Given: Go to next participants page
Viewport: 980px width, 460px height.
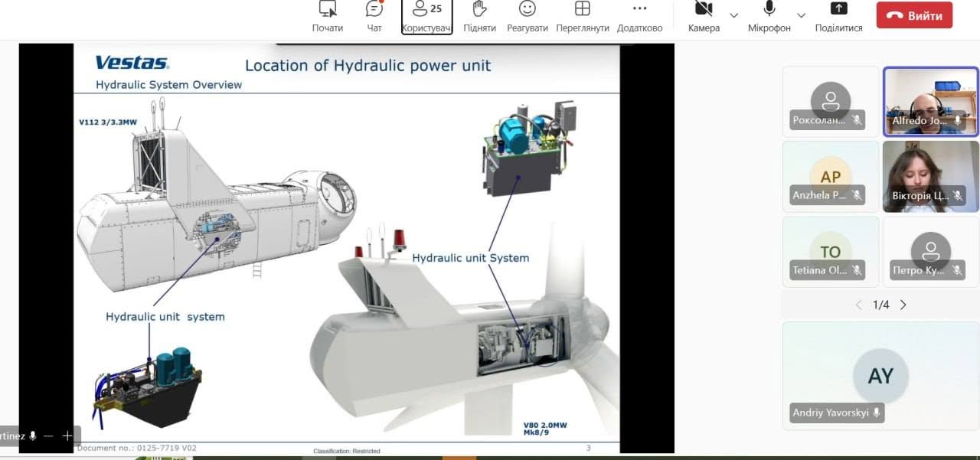Looking at the screenshot, I should (903, 305).
